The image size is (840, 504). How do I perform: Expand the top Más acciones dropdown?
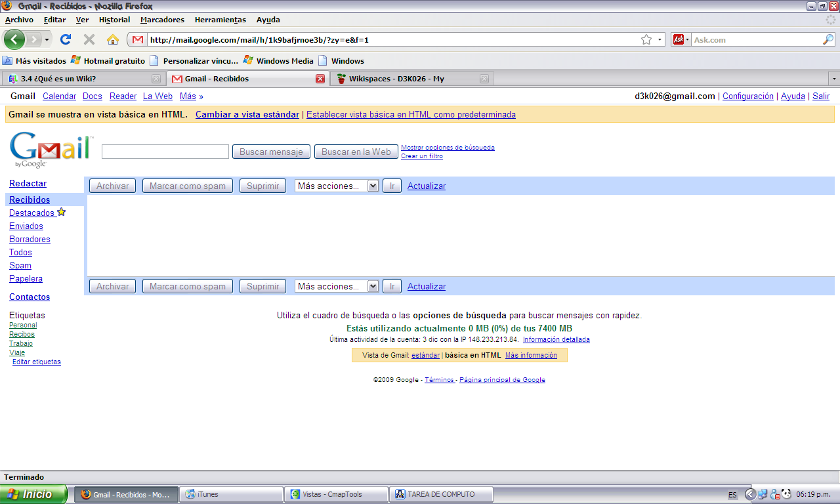point(373,186)
